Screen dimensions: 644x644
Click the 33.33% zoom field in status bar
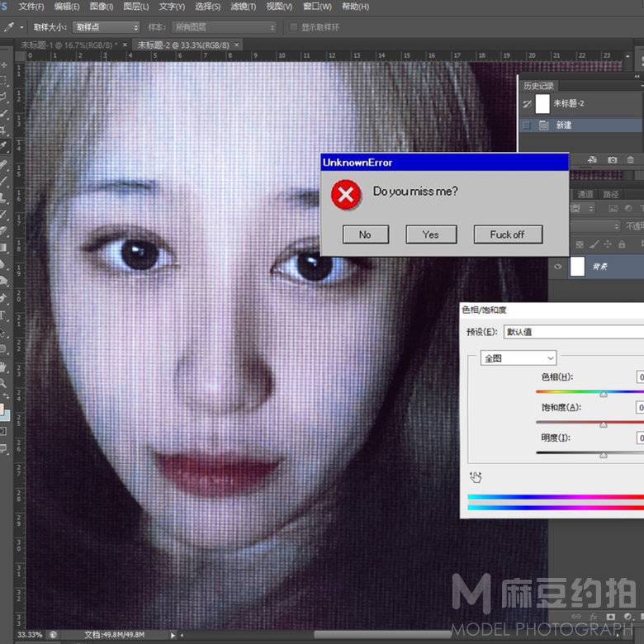point(30,635)
